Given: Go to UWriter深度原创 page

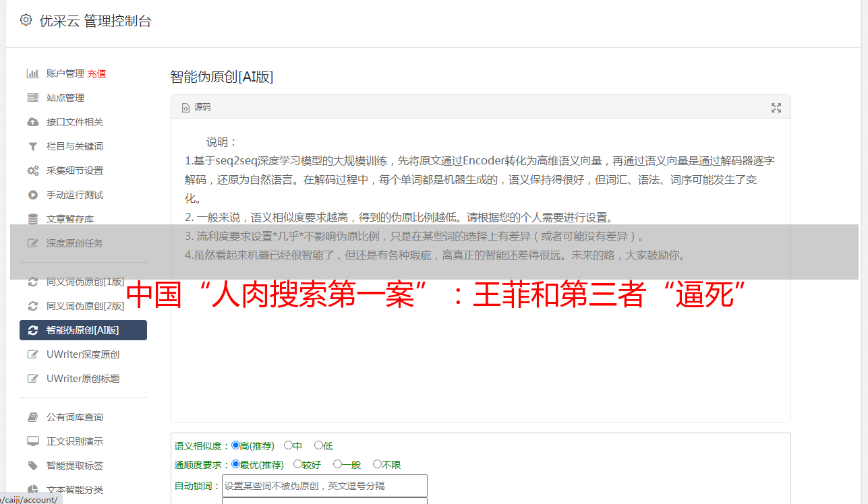Looking at the screenshot, I should pos(83,354).
